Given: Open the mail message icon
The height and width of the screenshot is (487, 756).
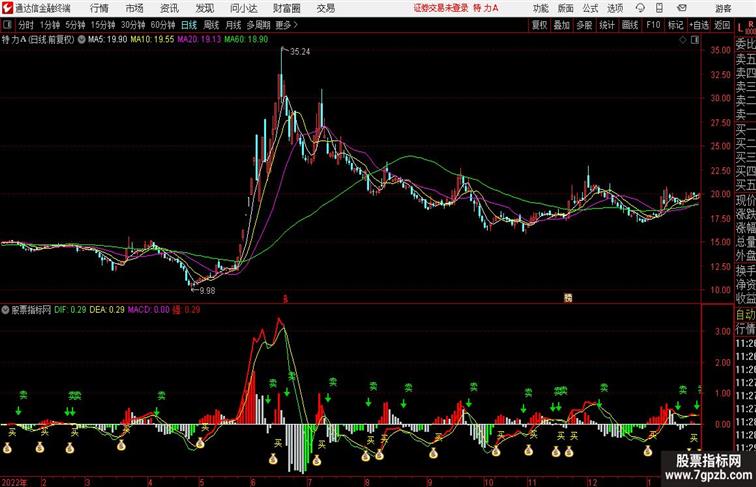Looking at the screenshot, I should (x=682, y=8).
